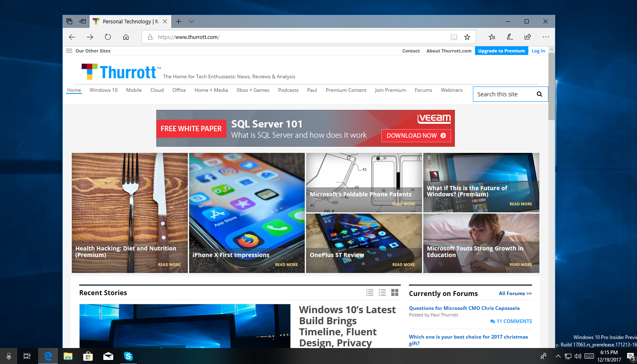This screenshot has width=637, height=364.
Task: Set these tabs aside icon
Action: (x=82, y=21)
